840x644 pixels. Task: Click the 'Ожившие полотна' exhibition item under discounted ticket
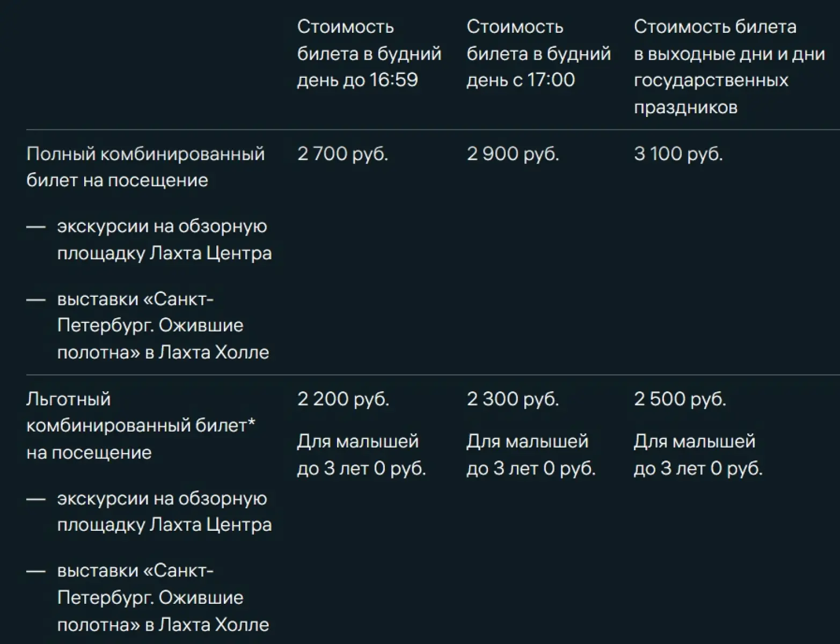coord(163,597)
